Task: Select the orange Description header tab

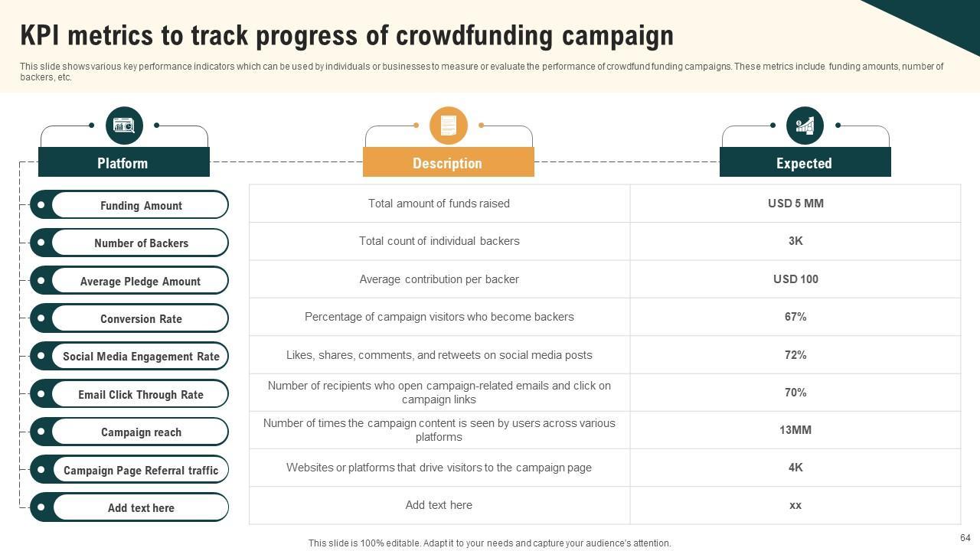Action: (x=448, y=163)
